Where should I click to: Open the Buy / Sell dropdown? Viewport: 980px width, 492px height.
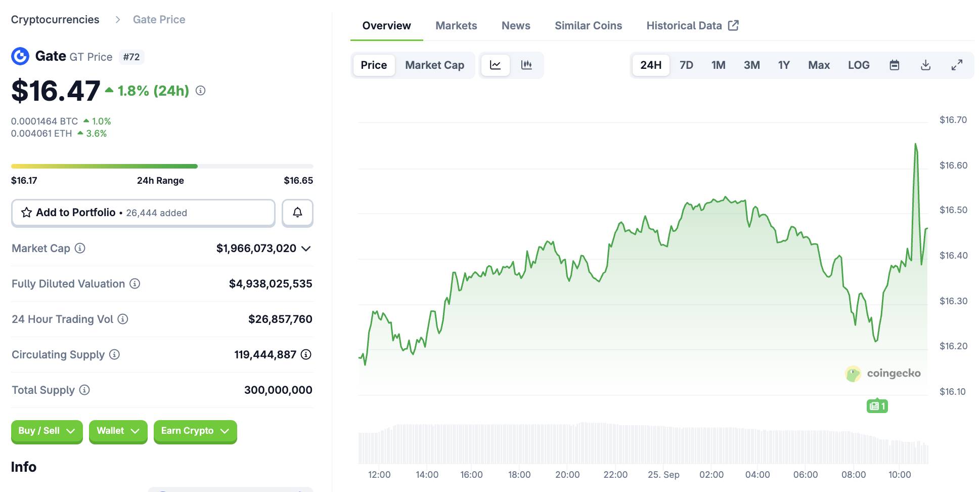pyautogui.click(x=47, y=431)
